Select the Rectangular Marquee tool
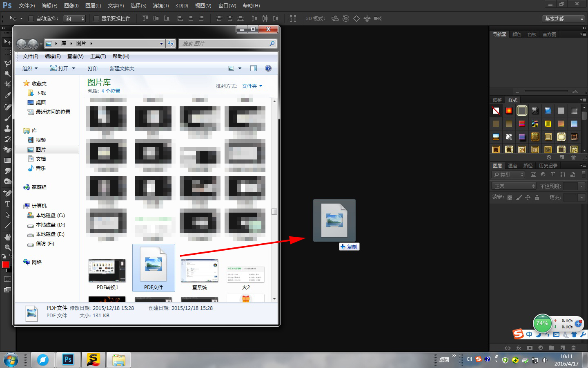Viewport: 588px width, 368px height. click(7, 52)
